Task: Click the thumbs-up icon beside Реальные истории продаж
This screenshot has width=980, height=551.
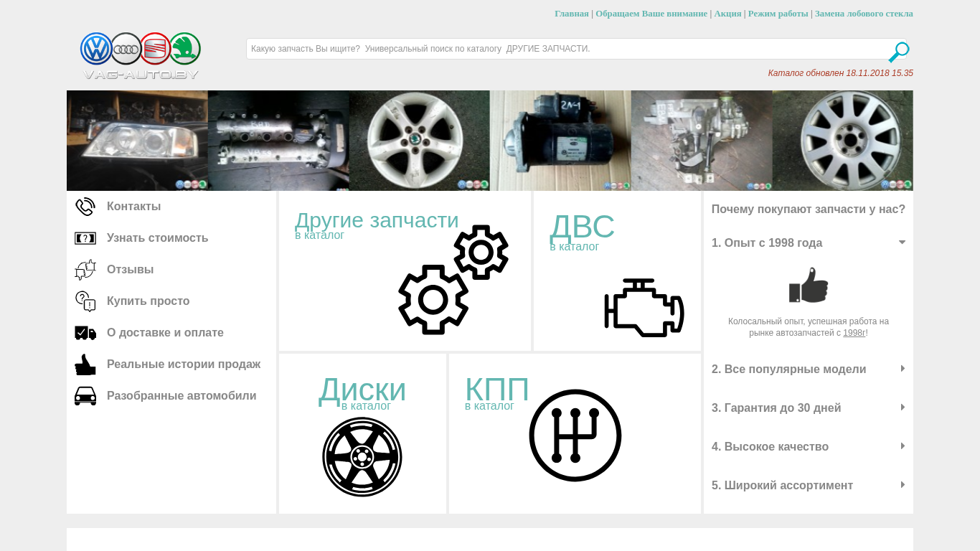Action: pos(85,364)
